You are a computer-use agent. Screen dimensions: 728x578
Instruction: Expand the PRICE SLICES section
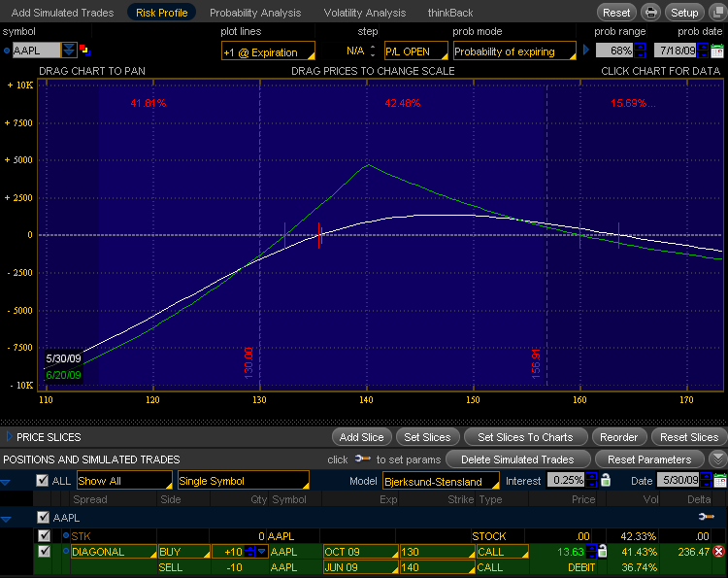click(x=10, y=437)
